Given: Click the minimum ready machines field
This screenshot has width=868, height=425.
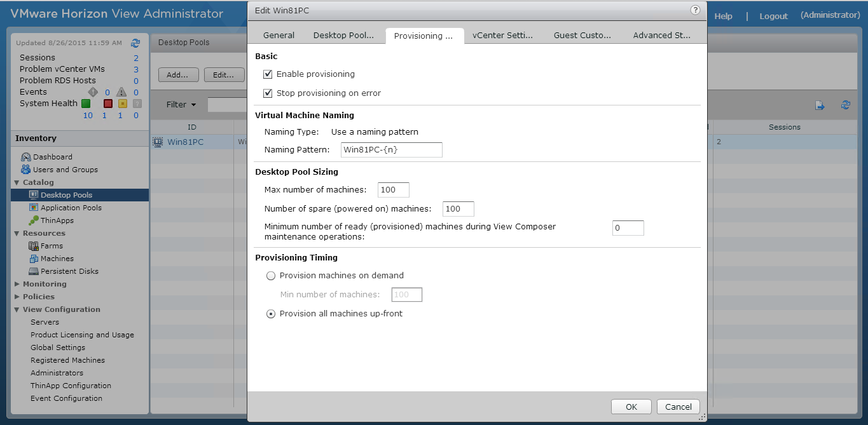Looking at the screenshot, I should tap(628, 228).
